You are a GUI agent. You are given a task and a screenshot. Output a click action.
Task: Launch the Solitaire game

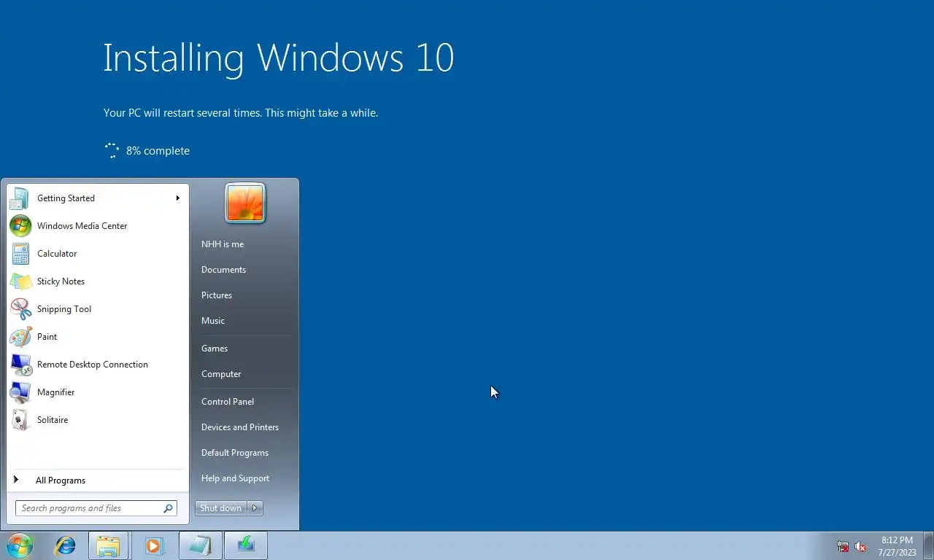(98, 420)
